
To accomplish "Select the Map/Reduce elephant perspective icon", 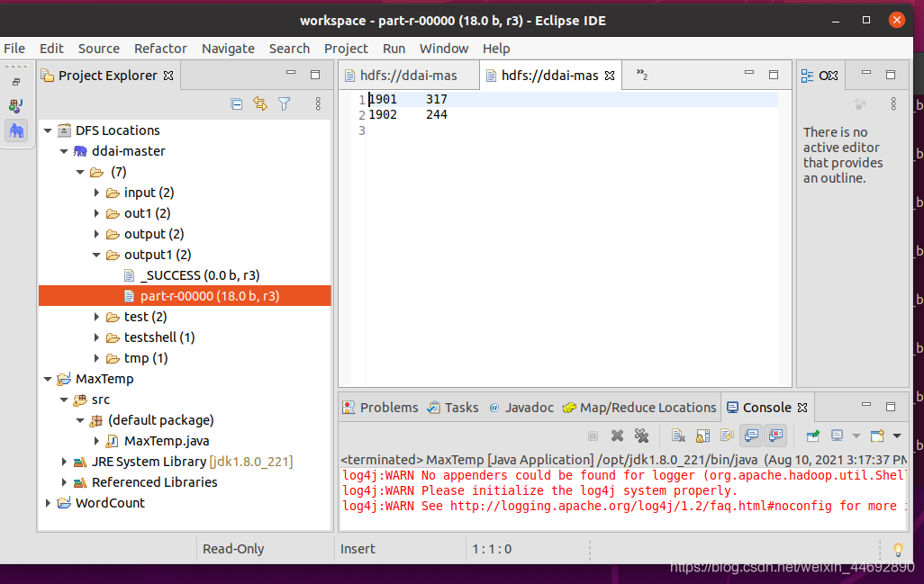I will point(17,130).
